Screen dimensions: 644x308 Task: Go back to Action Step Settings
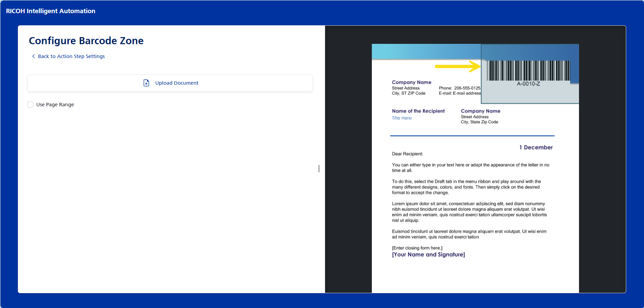[x=71, y=56]
